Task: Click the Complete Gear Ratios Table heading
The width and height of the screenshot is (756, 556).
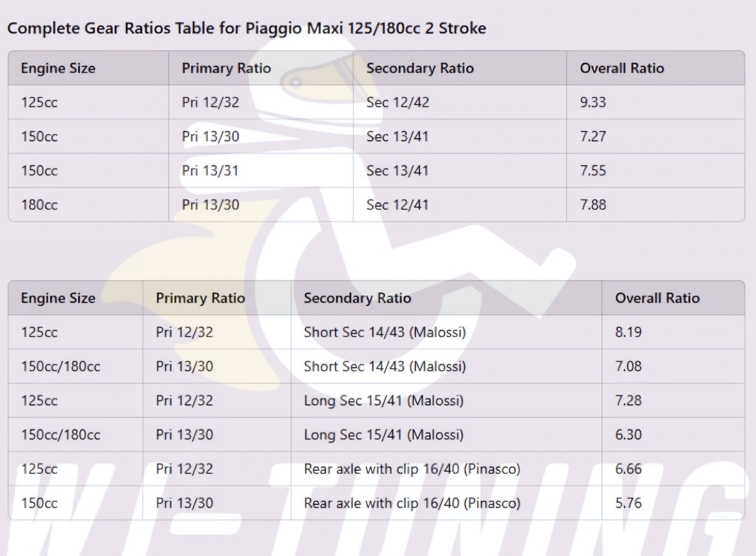Action: pyautogui.click(x=247, y=28)
